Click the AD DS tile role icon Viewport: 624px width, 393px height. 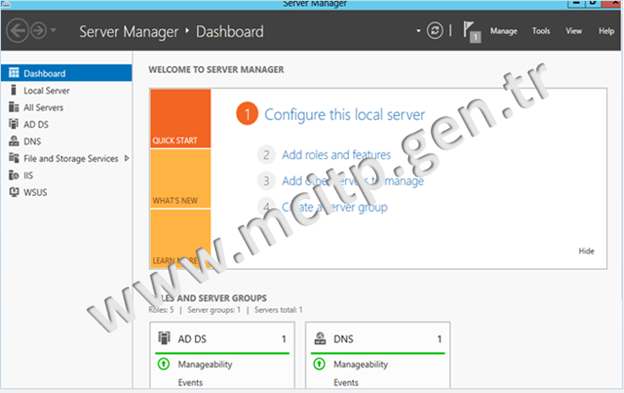[164, 338]
